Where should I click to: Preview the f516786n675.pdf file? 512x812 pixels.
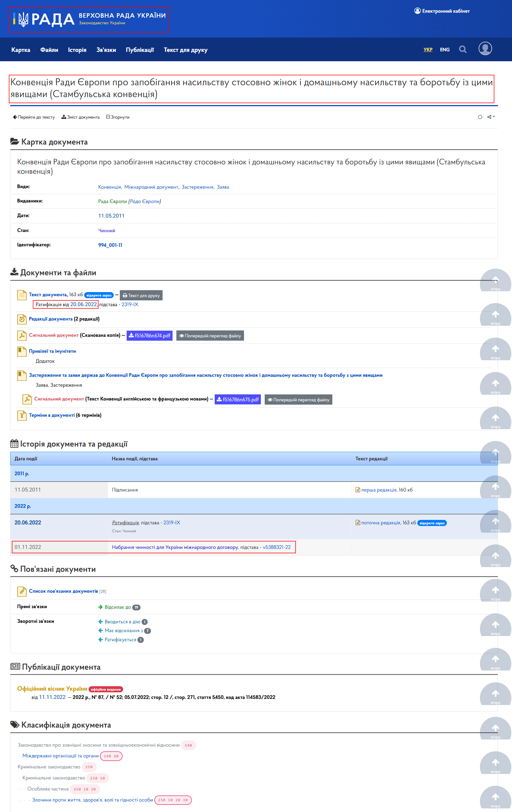tap(298, 400)
